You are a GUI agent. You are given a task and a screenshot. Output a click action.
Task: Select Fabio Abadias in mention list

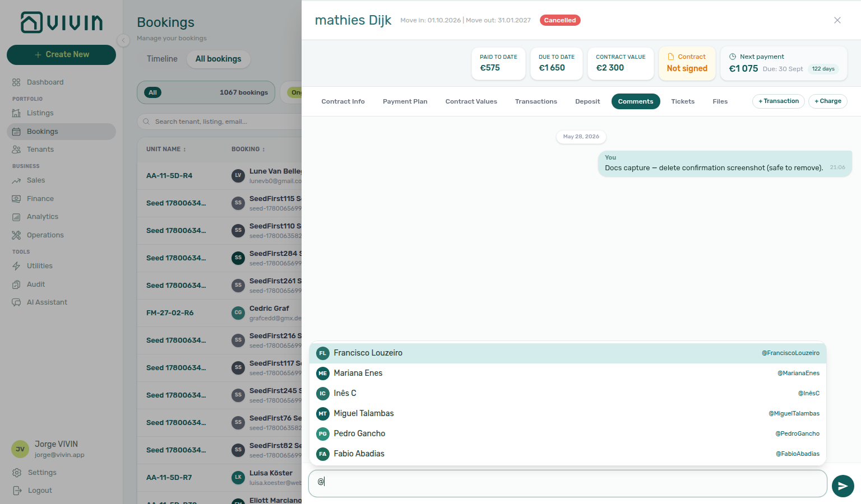568,454
